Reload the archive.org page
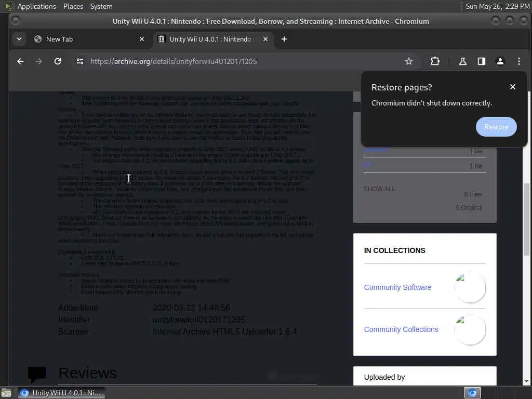 click(x=58, y=61)
